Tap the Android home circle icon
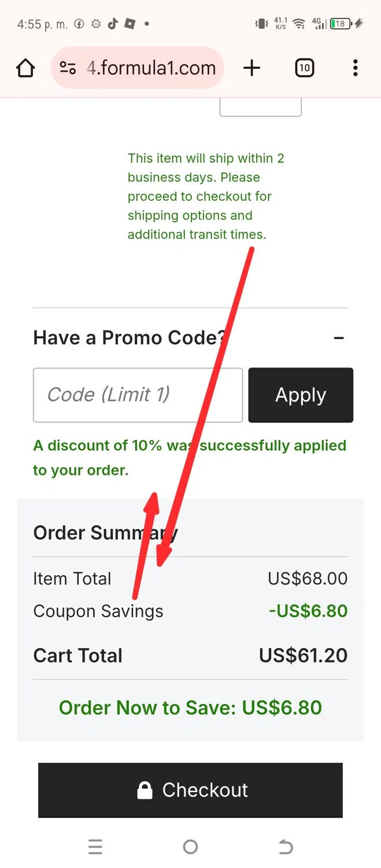This screenshot has height=868, width=381. click(x=190, y=847)
